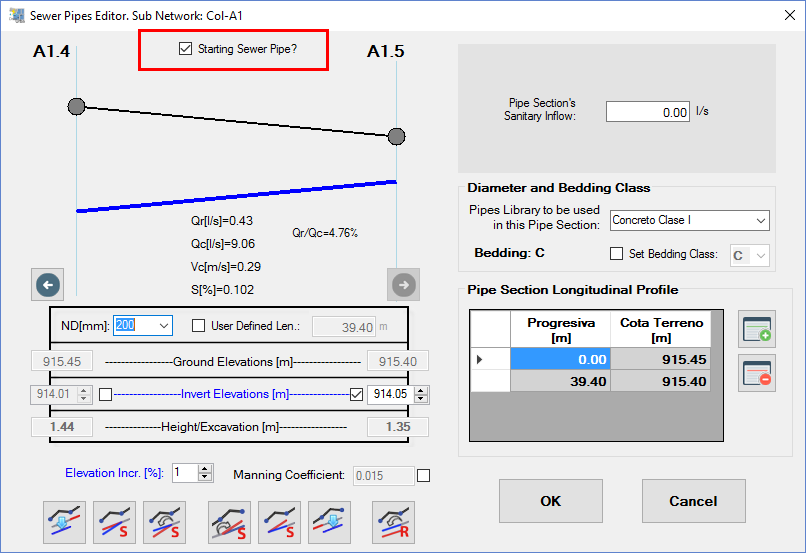
Task: Click the leftmost blue down-arrow profile icon
Action: click(65, 522)
